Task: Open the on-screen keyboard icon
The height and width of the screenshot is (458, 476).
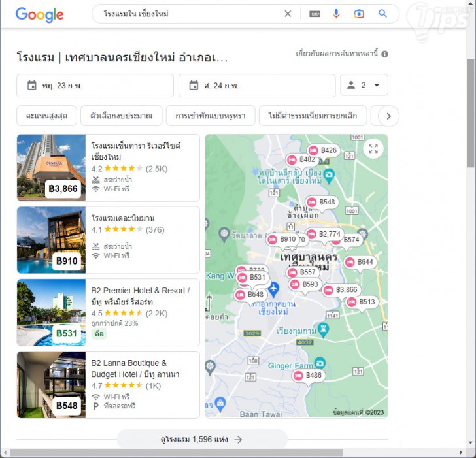Action: 314,14
